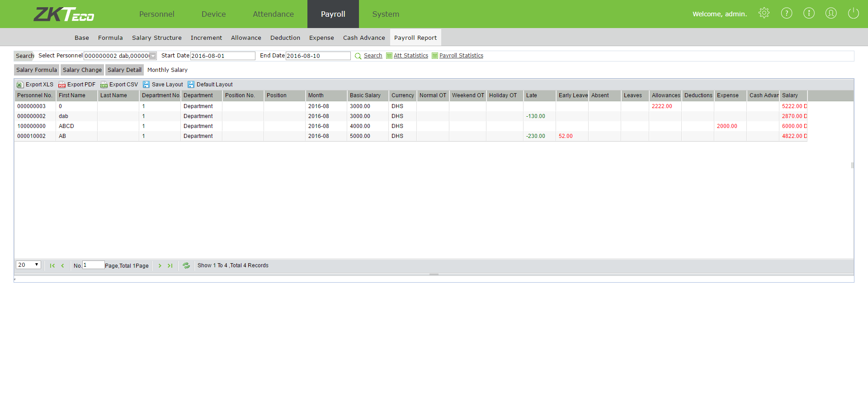The height and width of the screenshot is (412, 868).
Task: Click the settings gear icon
Action: click(x=764, y=13)
